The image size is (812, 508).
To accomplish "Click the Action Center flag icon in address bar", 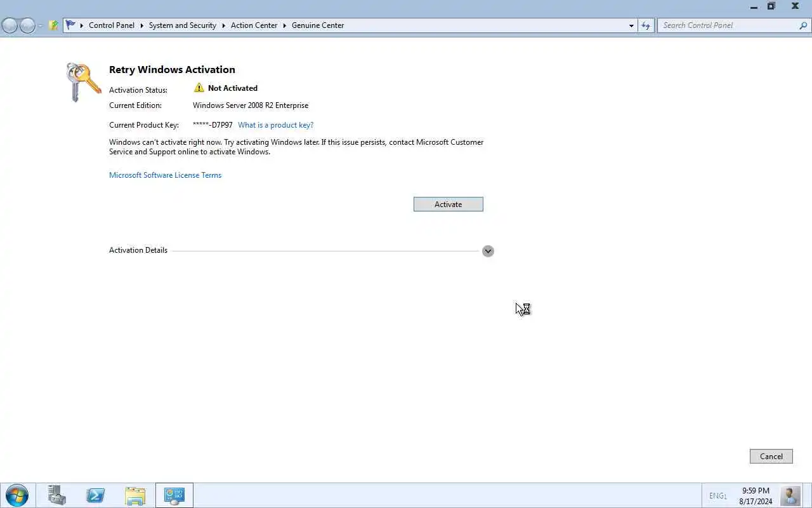I will tap(70, 25).
